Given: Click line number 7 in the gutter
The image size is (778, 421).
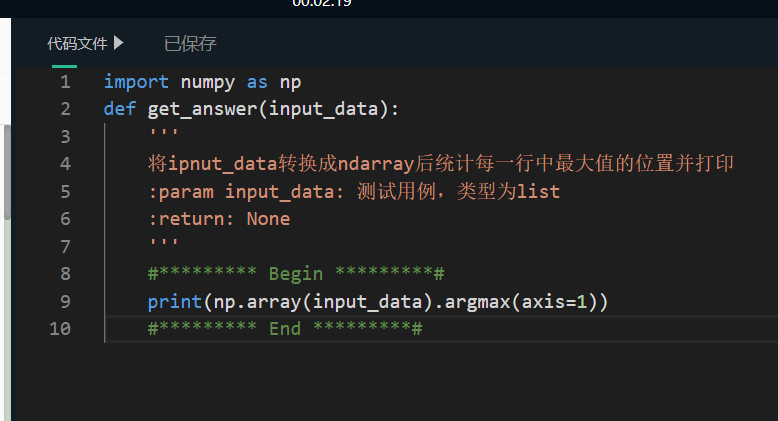Looking at the screenshot, I should click(x=65, y=247).
